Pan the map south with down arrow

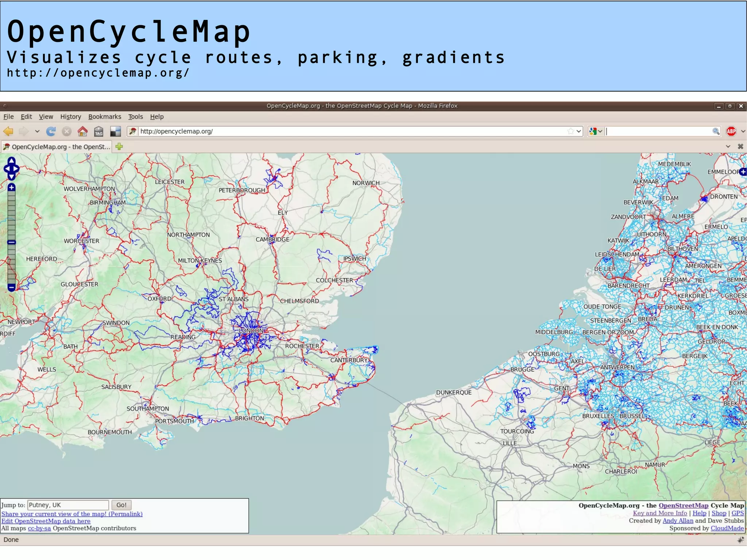(11, 177)
